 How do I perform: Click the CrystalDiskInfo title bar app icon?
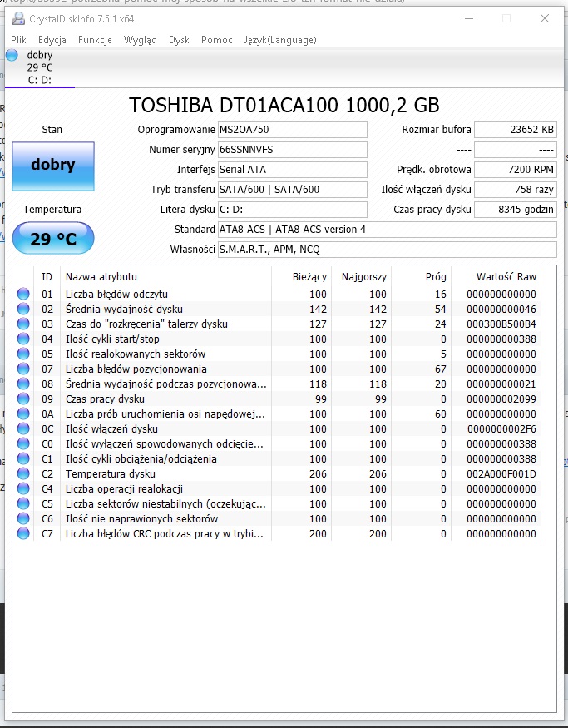point(18,18)
